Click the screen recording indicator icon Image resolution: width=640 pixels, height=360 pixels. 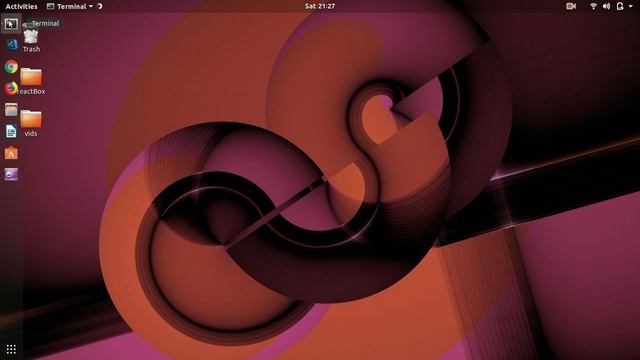coord(571,6)
